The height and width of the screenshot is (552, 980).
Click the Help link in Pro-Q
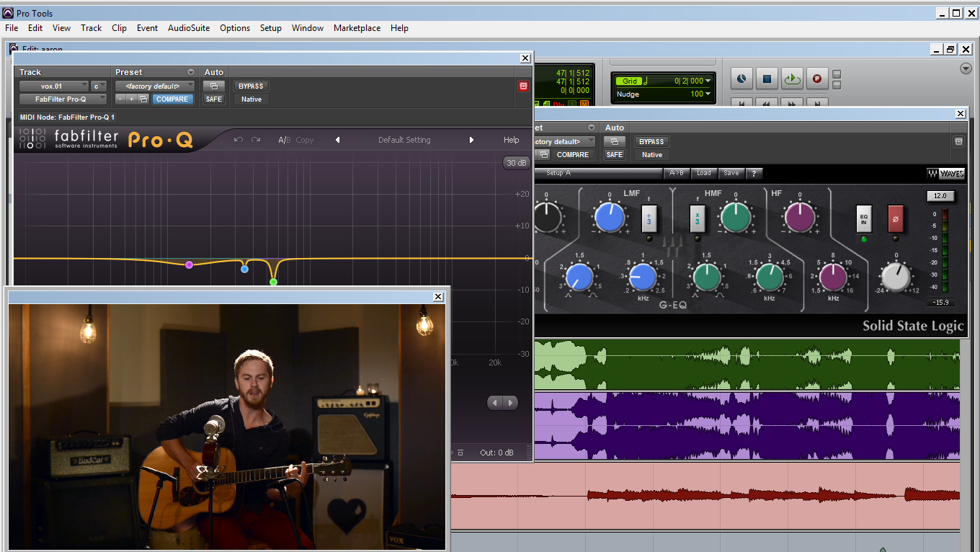pyautogui.click(x=511, y=140)
